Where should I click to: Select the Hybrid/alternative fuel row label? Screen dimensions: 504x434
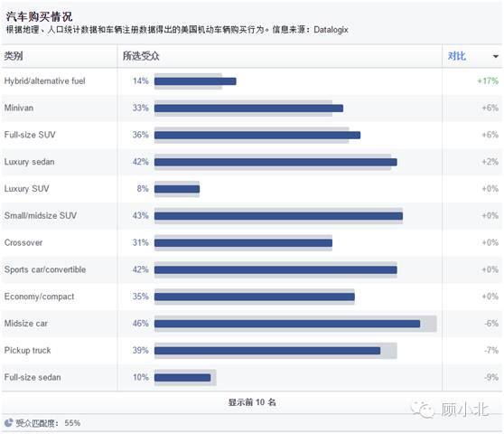click(x=44, y=81)
